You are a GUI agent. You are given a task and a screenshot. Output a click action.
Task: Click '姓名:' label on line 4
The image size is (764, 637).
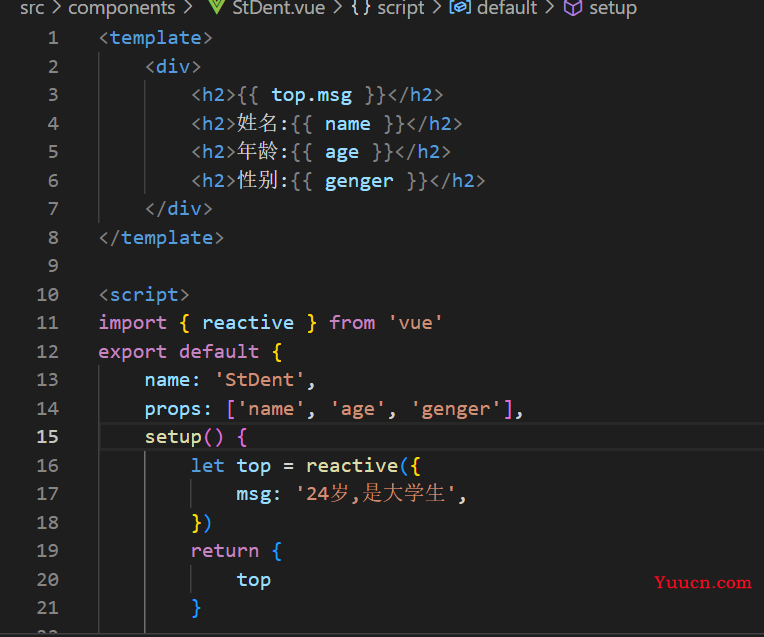tap(262, 123)
